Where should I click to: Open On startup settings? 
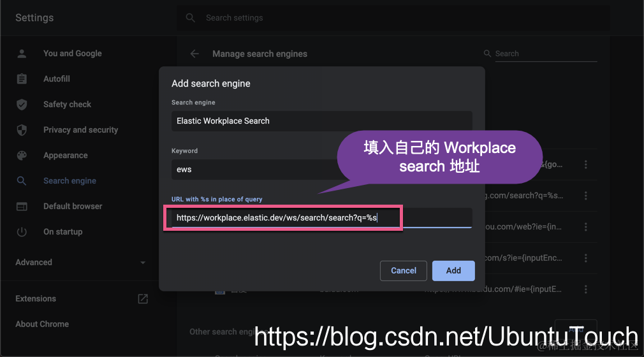pos(63,231)
